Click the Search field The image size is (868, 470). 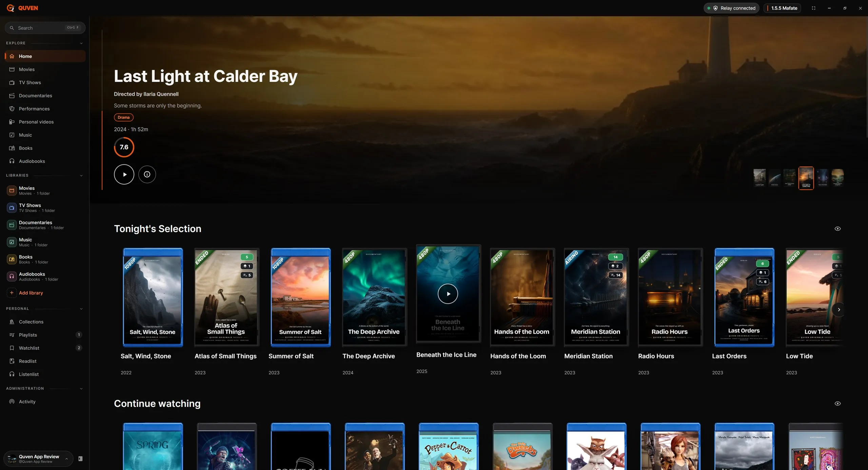45,28
